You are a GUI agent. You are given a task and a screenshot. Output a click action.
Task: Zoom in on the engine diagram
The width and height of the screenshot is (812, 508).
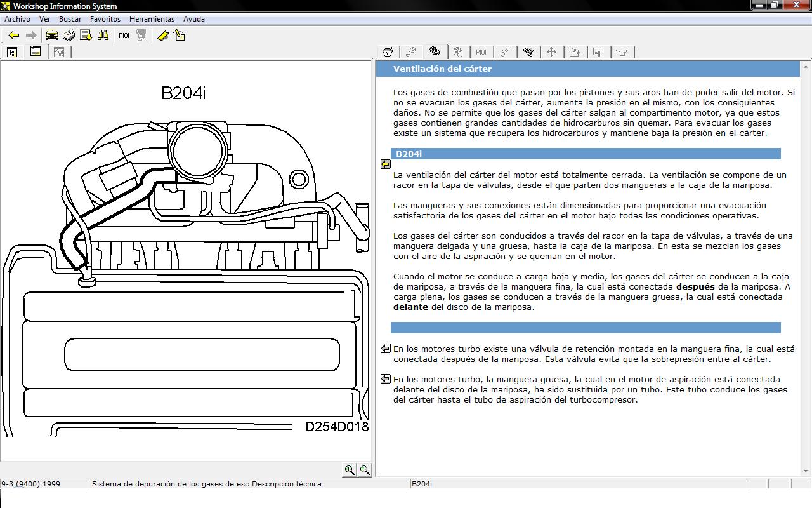click(350, 470)
